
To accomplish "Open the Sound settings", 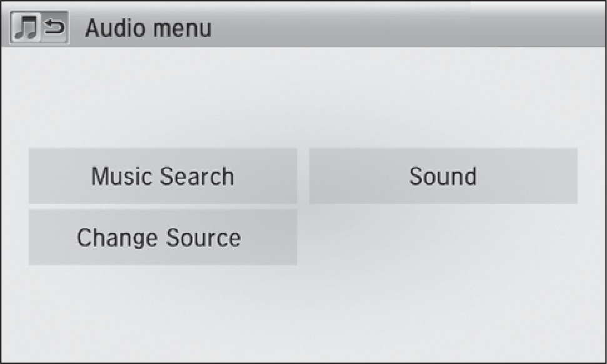I will coord(443,176).
